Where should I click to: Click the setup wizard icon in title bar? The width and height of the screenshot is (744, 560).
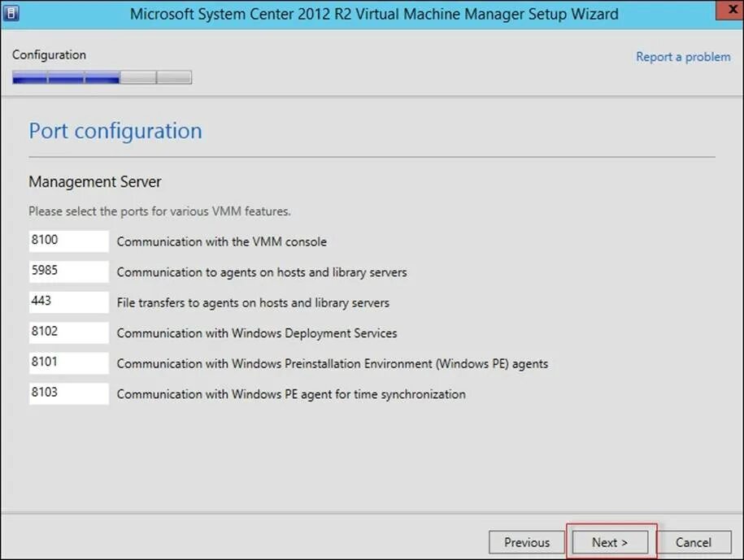coord(11,13)
